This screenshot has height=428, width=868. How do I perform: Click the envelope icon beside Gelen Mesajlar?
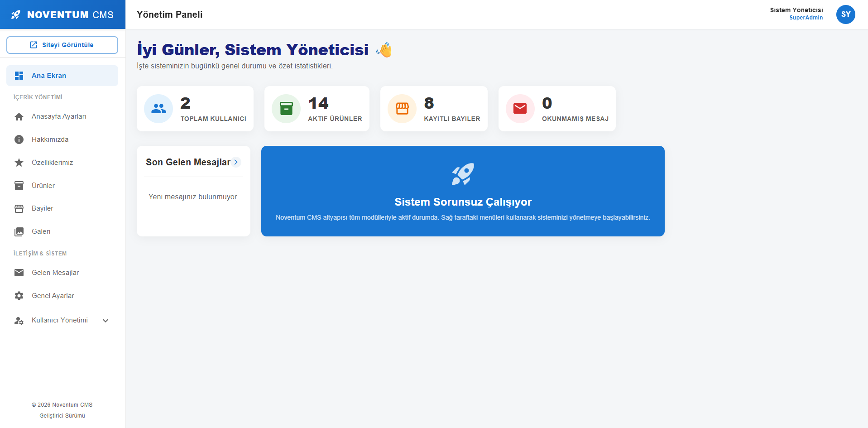(x=19, y=273)
